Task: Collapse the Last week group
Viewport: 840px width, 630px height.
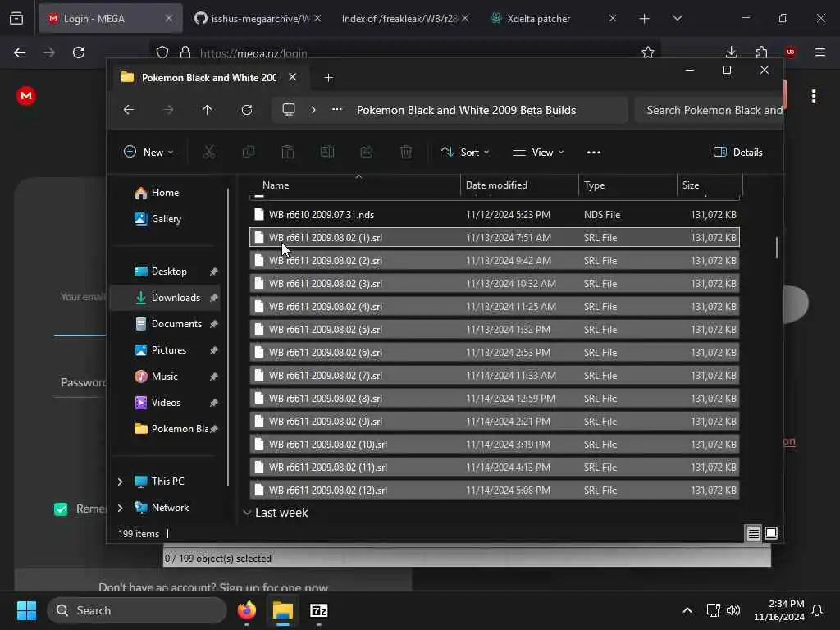Action: click(247, 513)
